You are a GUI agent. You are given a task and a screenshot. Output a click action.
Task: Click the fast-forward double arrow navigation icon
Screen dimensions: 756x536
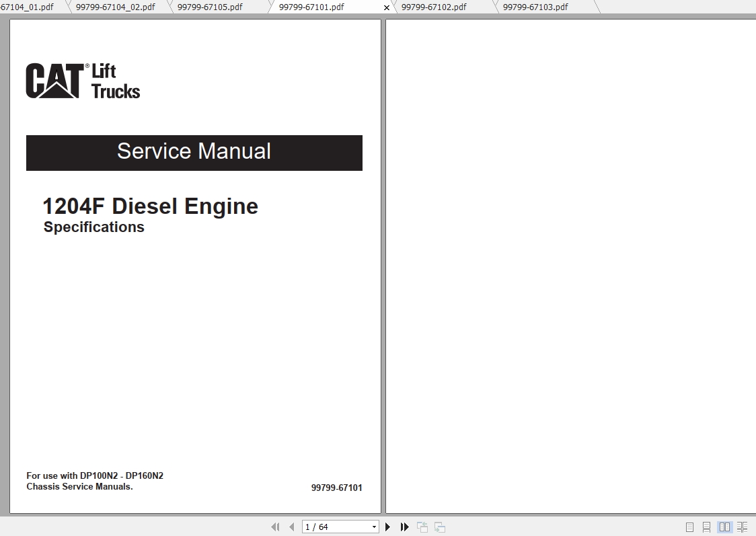404,527
